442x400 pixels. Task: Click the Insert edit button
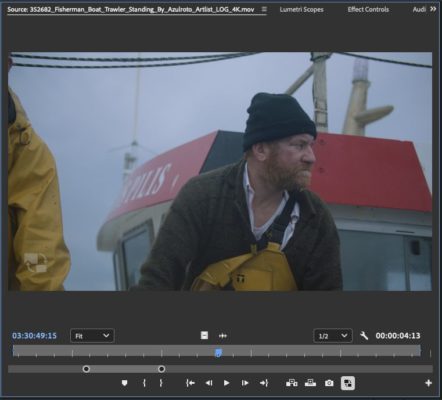coord(292,383)
